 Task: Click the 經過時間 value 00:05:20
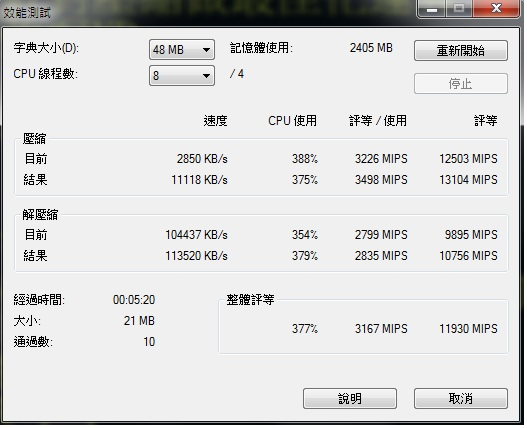(134, 300)
